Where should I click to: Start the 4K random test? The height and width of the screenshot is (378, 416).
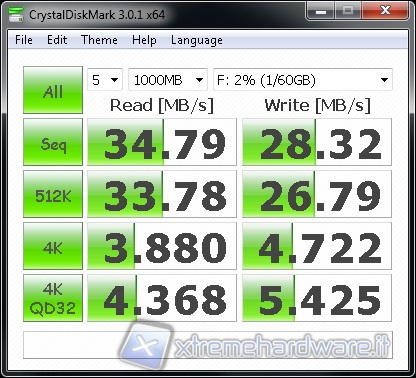53,246
